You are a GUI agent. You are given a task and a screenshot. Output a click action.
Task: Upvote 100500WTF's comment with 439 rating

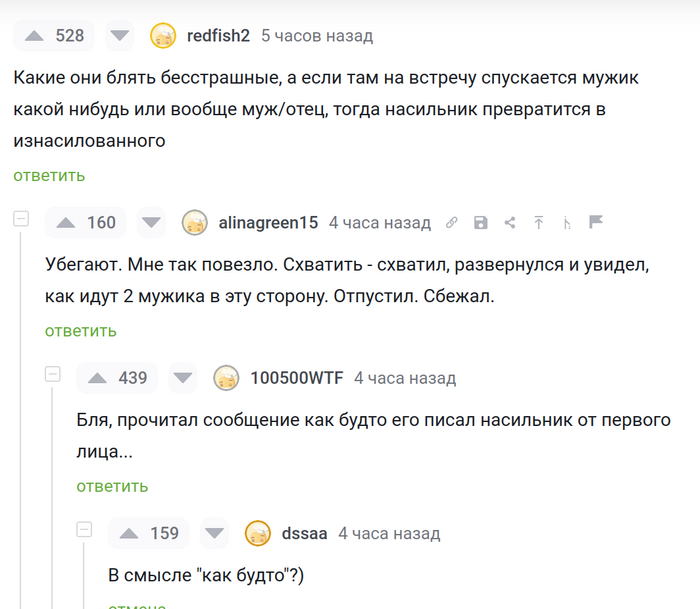(x=98, y=378)
